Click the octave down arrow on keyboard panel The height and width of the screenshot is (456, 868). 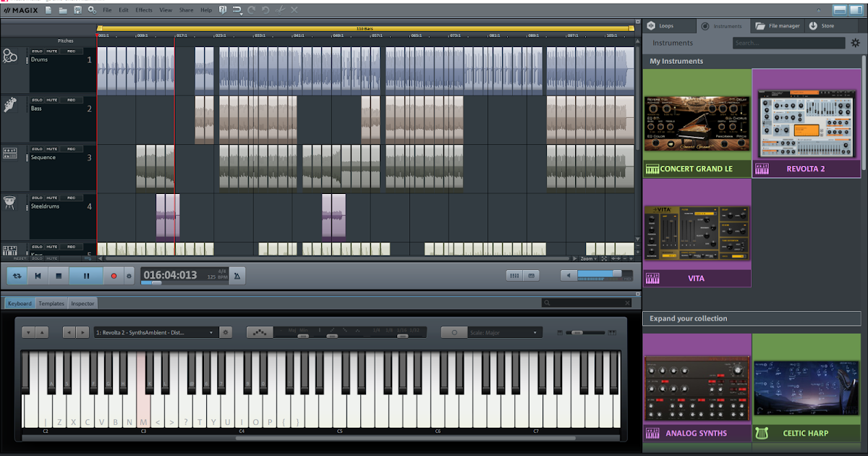28,332
